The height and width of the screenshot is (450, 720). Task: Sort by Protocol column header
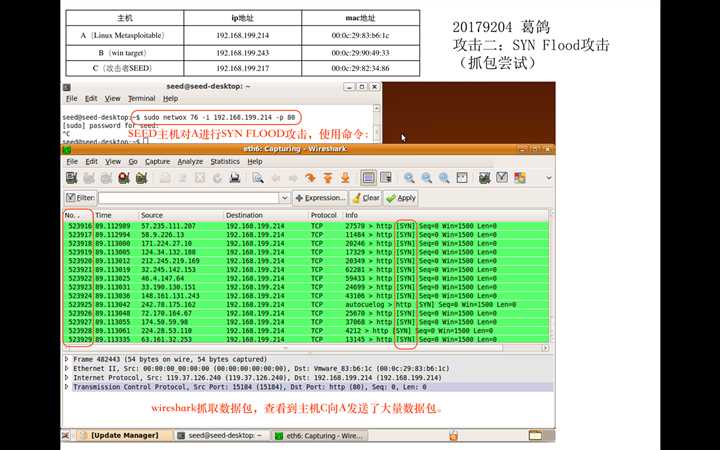tap(326, 215)
